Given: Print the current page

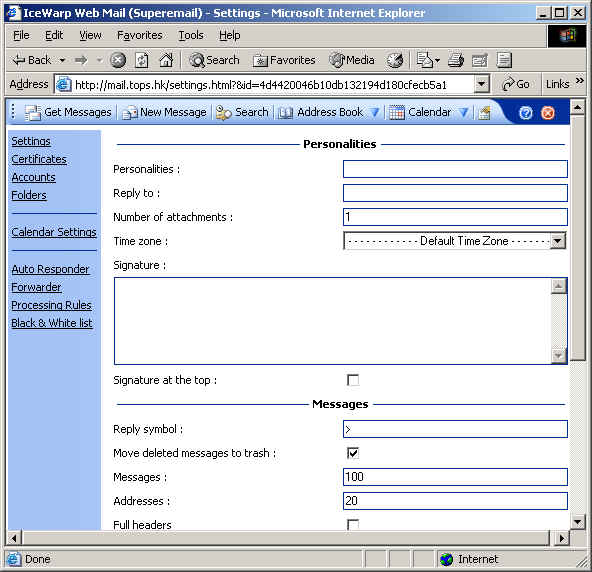Looking at the screenshot, I should (x=456, y=60).
